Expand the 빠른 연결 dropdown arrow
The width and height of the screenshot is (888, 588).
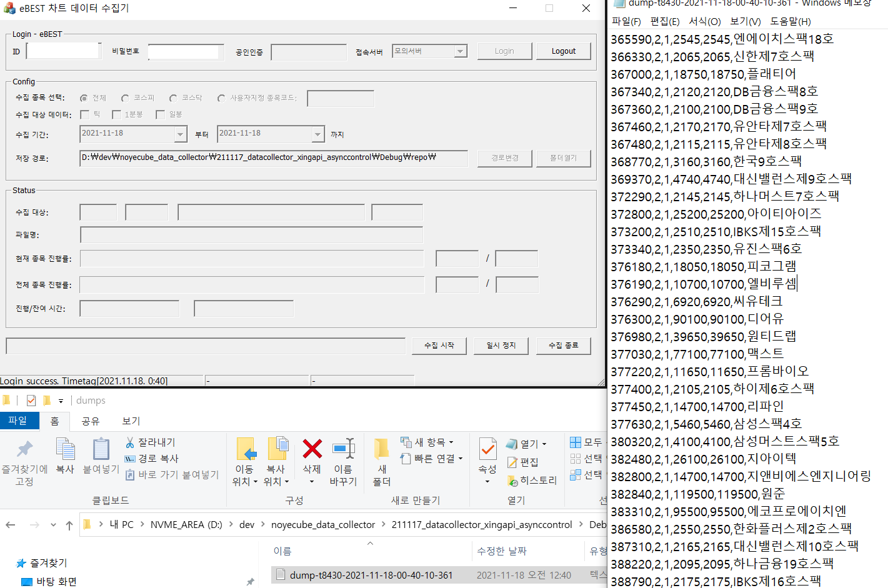[x=461, y=459]
